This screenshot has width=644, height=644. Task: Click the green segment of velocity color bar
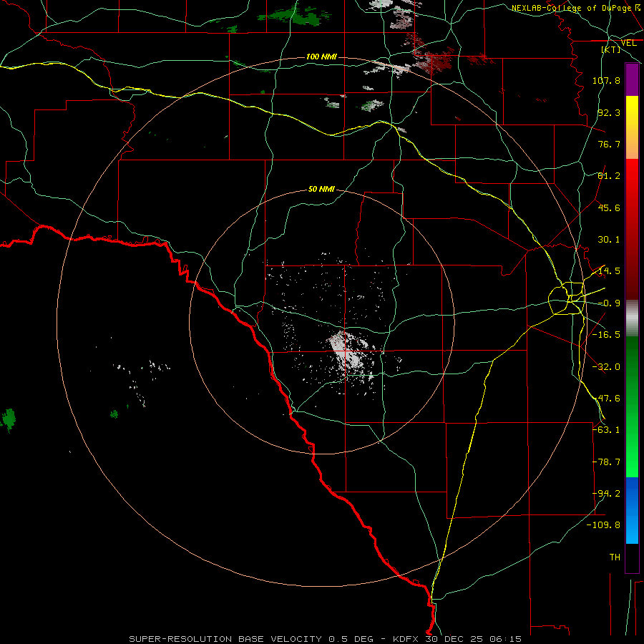click(x=632, y=406)
